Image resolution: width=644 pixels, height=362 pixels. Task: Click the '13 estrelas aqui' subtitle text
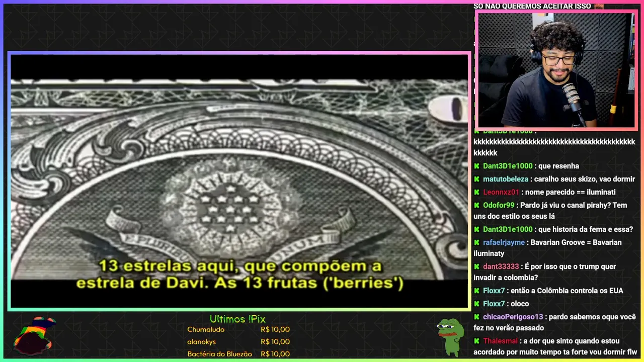239,274
